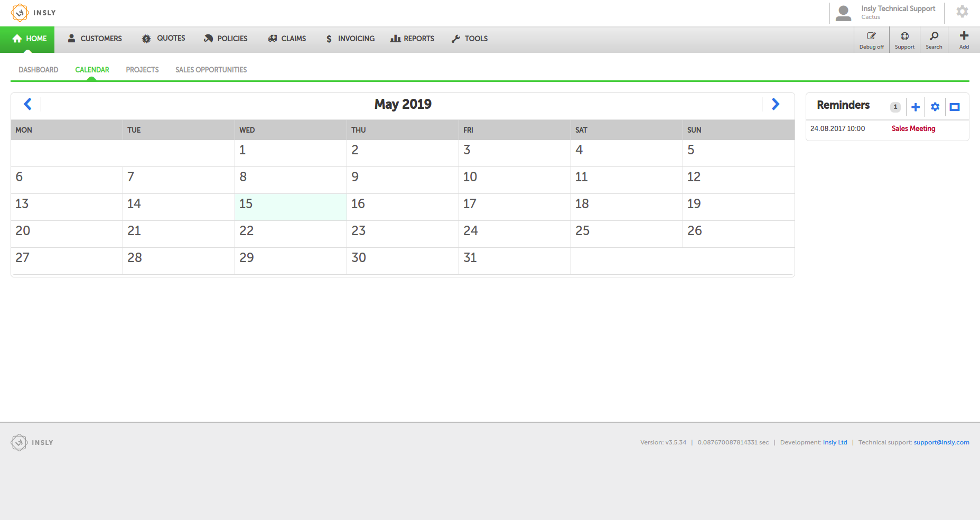
Task: Select May 12 in calendar
Action: [739, 180]
